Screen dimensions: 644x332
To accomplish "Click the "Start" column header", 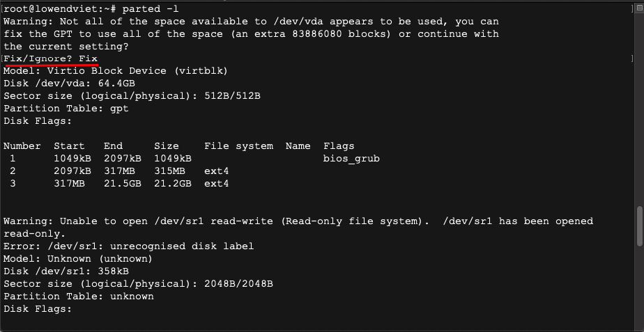I will pos(69,146).
